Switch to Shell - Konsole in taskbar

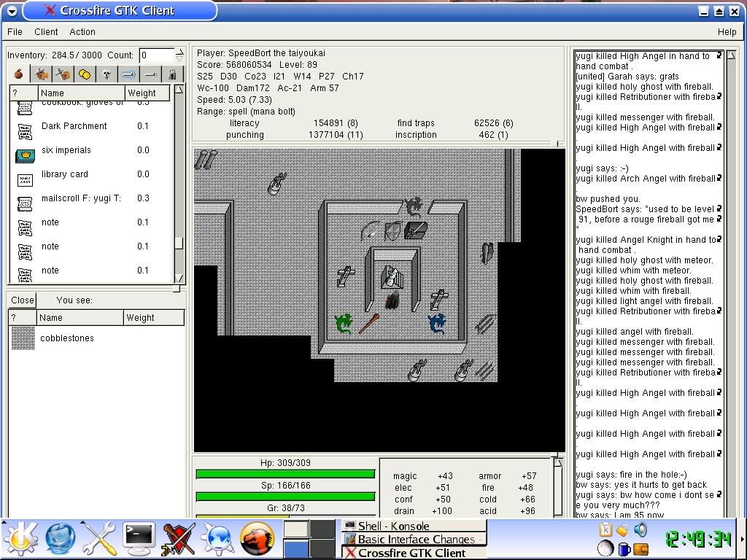pos(414,526)
